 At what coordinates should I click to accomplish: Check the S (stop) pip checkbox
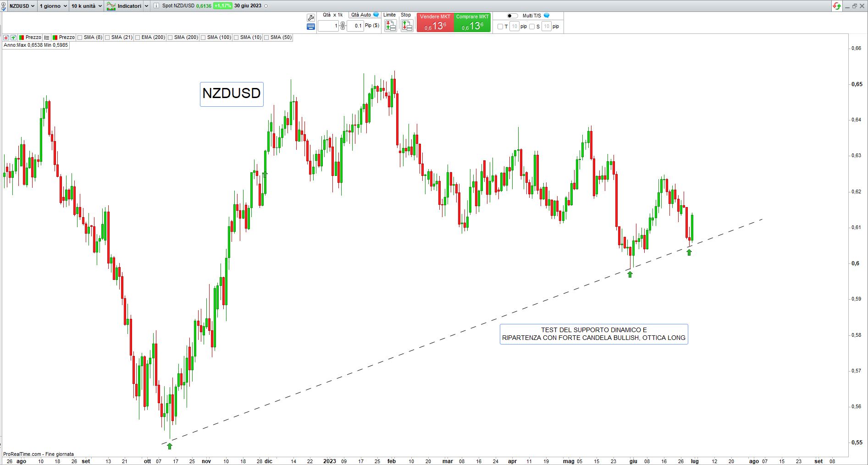pyautogui.click(x=532, y=27)
